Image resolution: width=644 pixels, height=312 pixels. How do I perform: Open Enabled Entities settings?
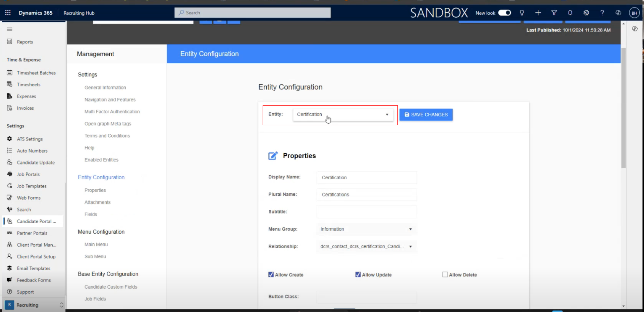[x=101, y=160]
